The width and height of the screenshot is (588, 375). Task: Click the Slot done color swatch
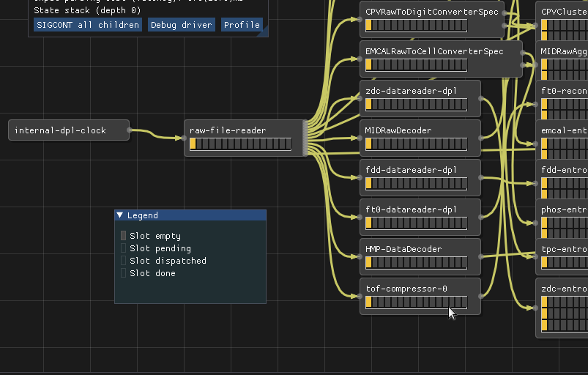coord(123,272)
